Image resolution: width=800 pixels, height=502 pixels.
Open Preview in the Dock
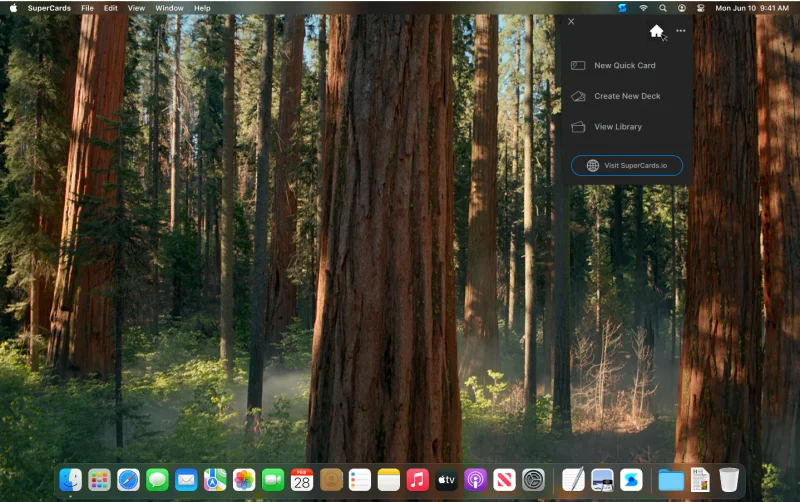603,480
